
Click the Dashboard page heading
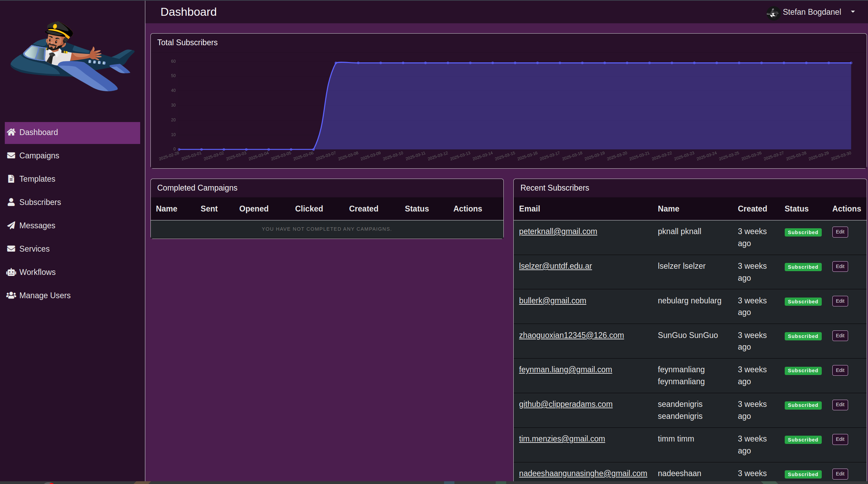188,12
